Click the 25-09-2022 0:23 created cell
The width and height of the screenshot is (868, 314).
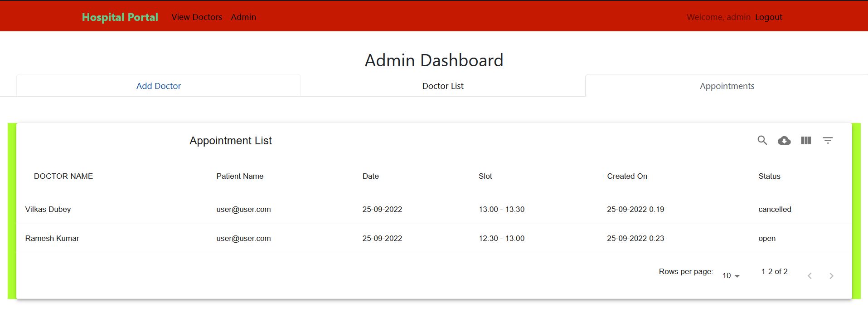635,238
